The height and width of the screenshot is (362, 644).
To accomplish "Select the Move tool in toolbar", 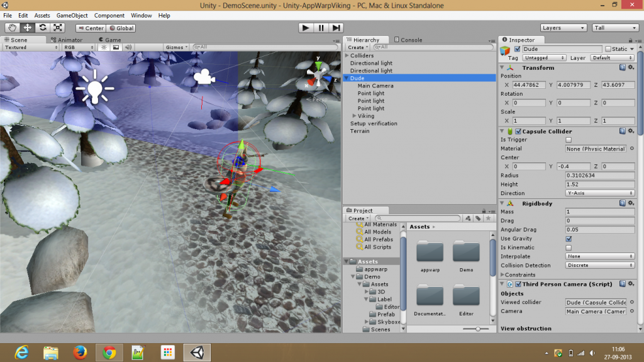I will click(28, 28).
